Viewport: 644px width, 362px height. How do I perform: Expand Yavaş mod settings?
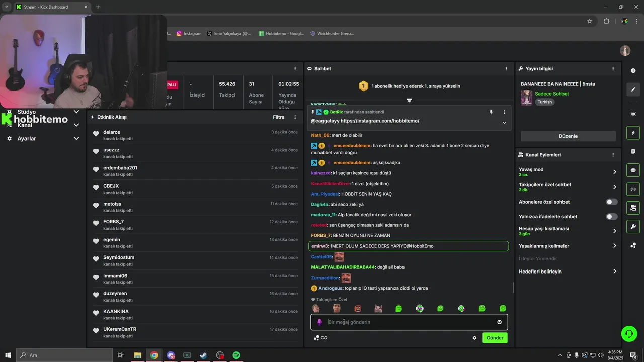[568, 172]
